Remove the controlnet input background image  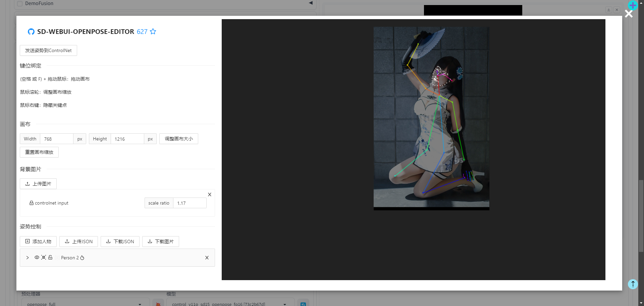[210, 194]
